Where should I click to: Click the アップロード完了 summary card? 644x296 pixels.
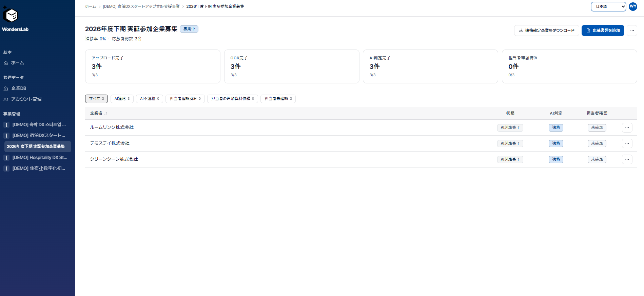(153, 66)
